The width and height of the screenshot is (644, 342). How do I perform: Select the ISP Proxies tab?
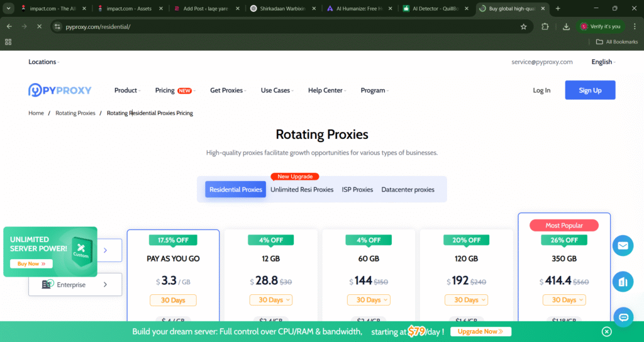357,189
